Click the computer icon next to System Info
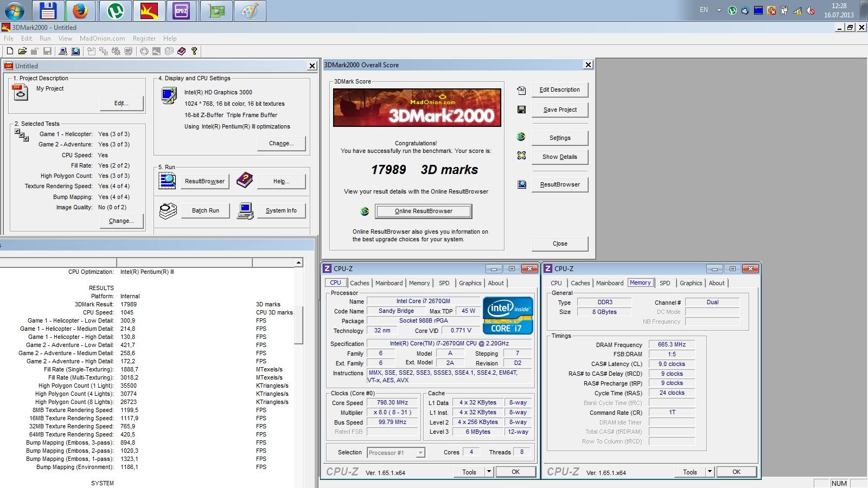The image size is (868, 488). 245,210
